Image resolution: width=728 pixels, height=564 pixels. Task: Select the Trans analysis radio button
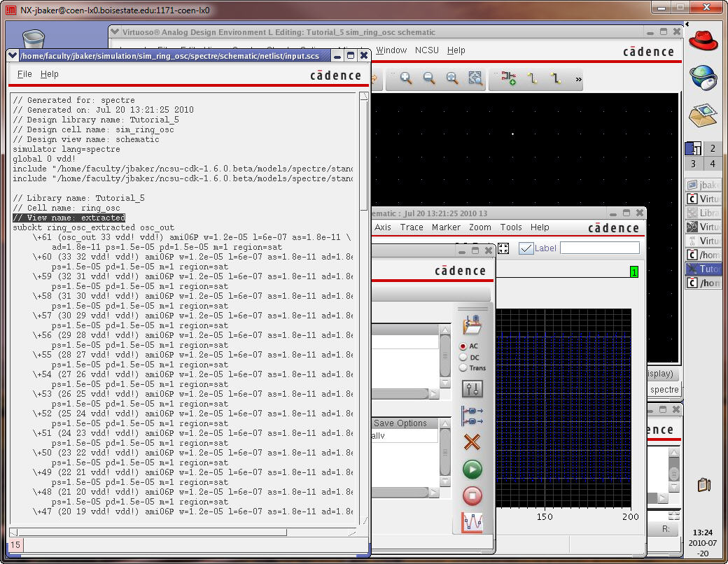click(463, 367)
